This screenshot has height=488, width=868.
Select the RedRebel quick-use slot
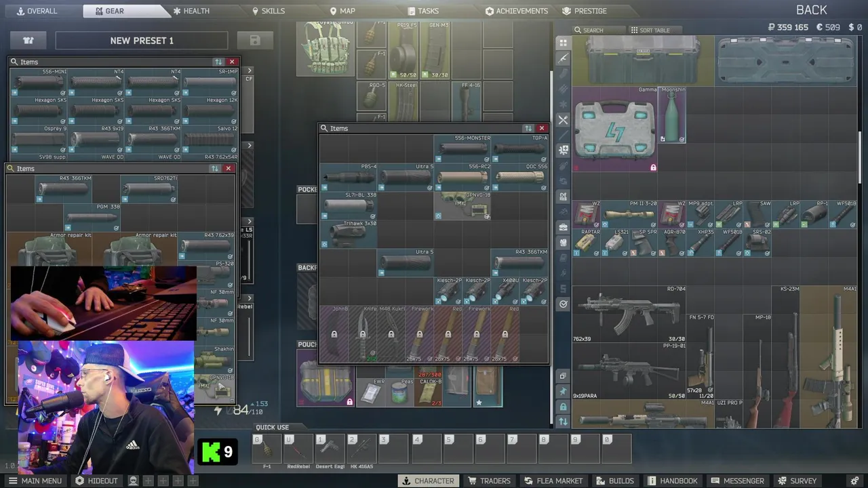tap(298, 448)
